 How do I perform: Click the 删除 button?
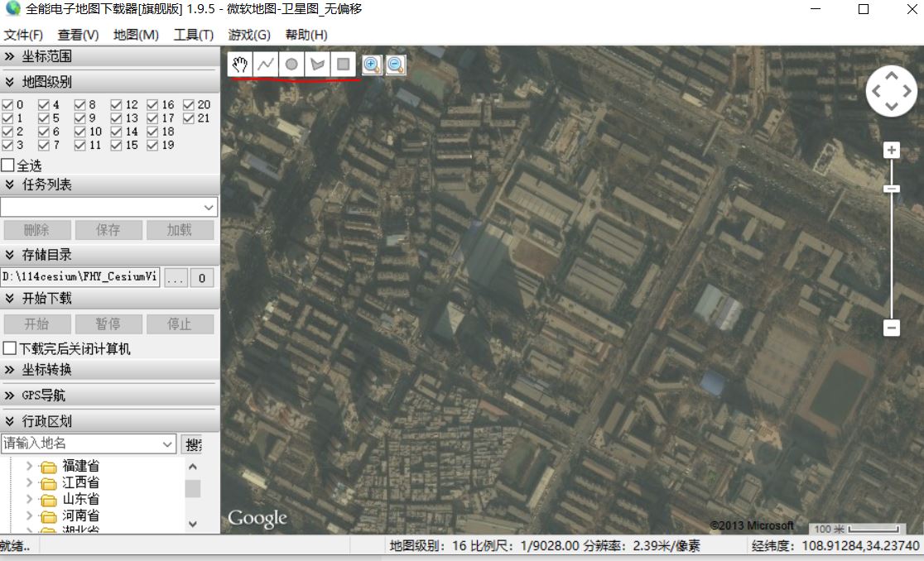[37, 229]
